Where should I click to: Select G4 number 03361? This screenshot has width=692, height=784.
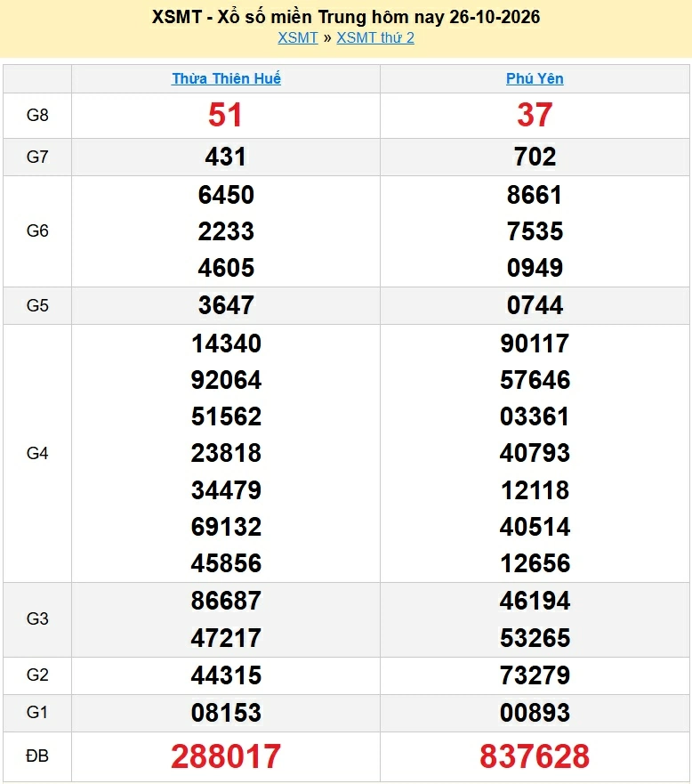(535, 416)
